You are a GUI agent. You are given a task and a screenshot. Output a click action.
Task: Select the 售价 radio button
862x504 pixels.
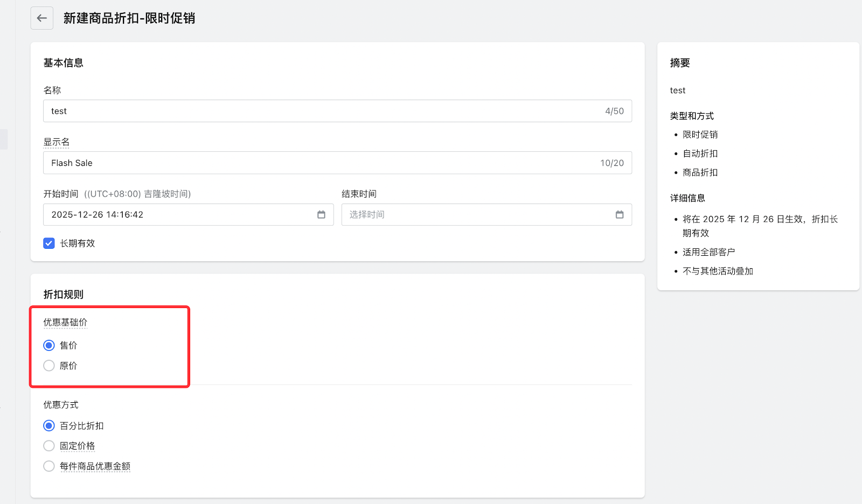(x=49, y=345)
